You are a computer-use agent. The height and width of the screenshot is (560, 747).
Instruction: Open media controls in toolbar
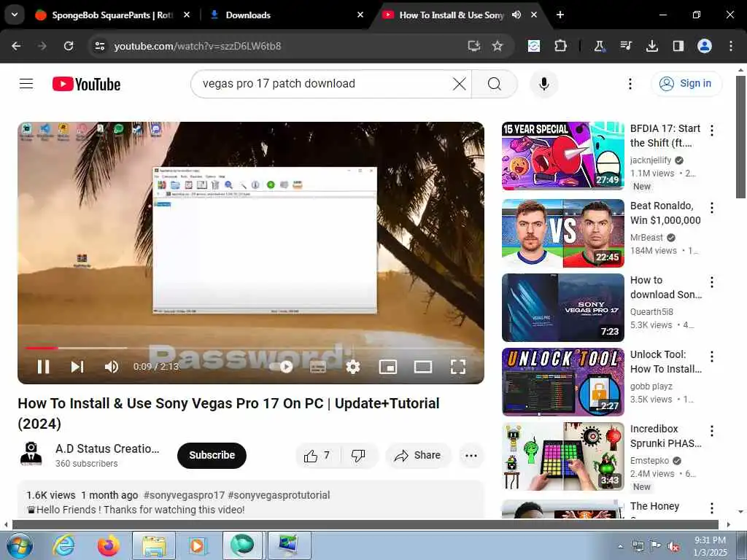pos(625,46)
